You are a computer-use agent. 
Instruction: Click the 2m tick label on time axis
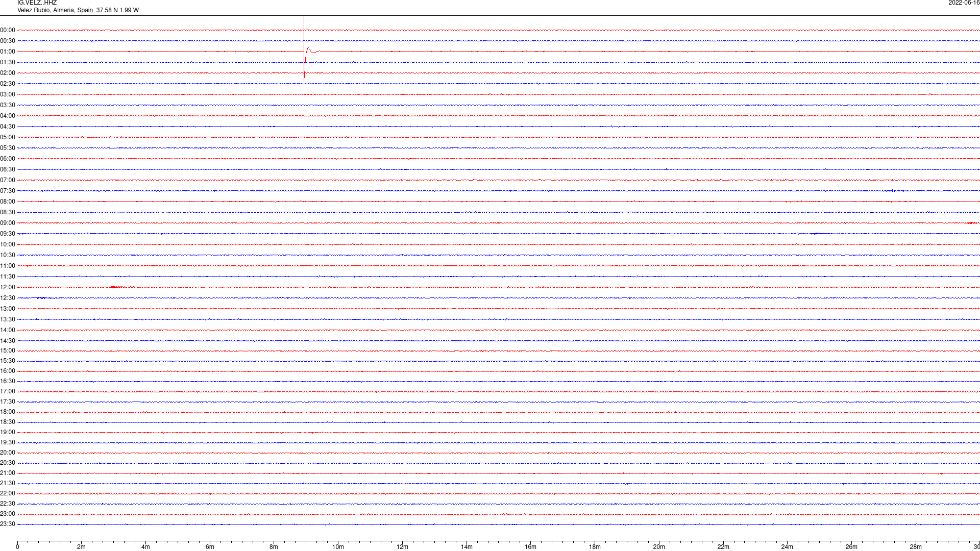pyautogui.click(x=82, y=547)
